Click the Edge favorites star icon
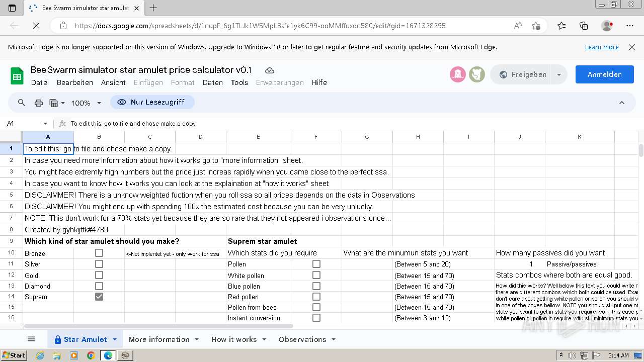This screenshot has height=362, width=644. pos(561,26)
